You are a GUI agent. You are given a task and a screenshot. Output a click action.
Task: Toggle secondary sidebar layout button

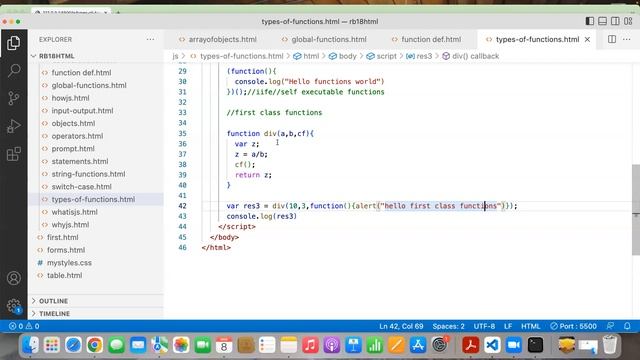pyautogui.click(x=615, y=21)
